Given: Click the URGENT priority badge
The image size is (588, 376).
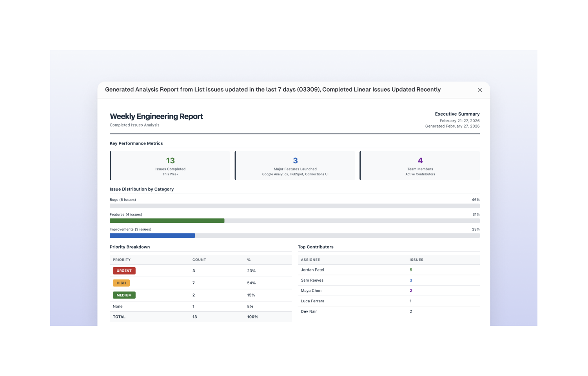Looking at the screenshot, I should coord(124,271).
